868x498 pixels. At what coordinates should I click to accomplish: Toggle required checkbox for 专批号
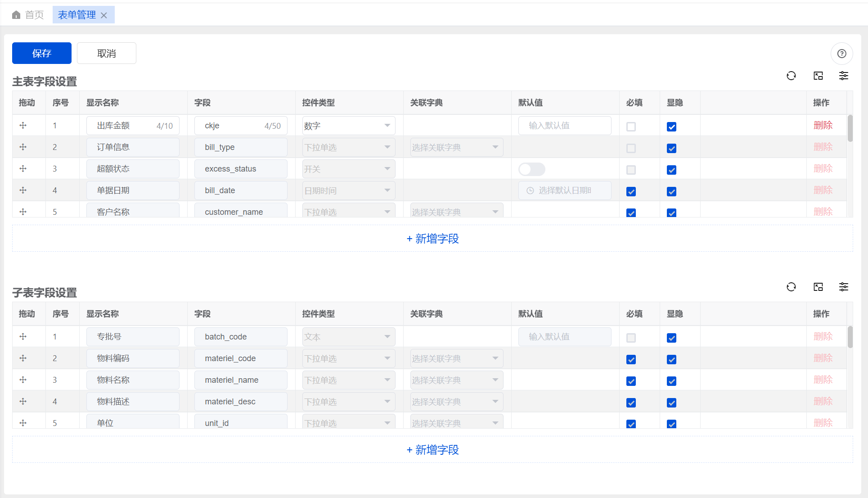tap(631, 338)
